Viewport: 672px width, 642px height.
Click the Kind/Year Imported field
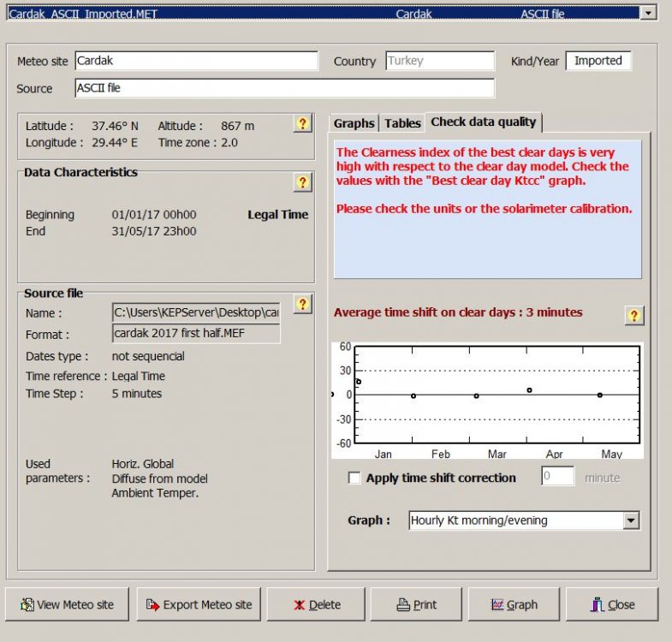598,61
